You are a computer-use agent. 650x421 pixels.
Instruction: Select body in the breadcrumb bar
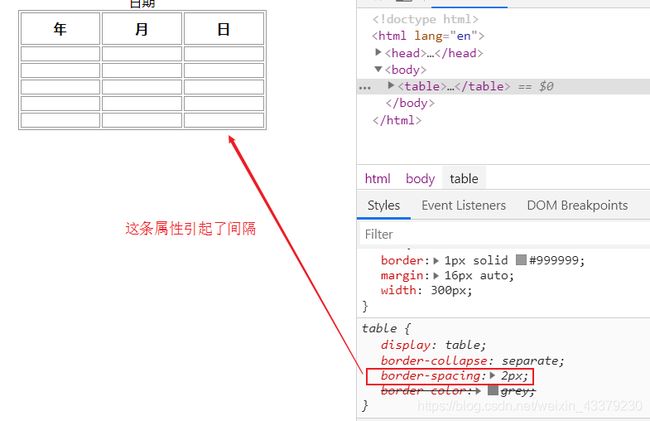420,179
